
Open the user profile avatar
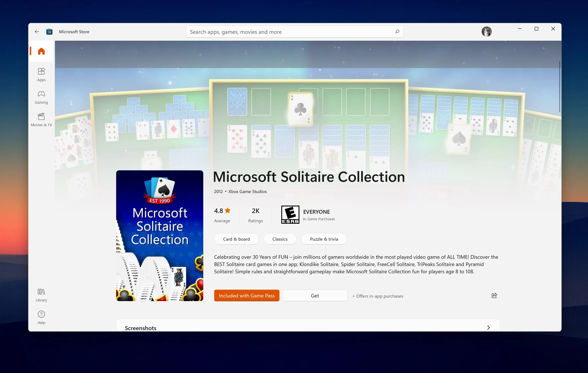pos(486,32)
